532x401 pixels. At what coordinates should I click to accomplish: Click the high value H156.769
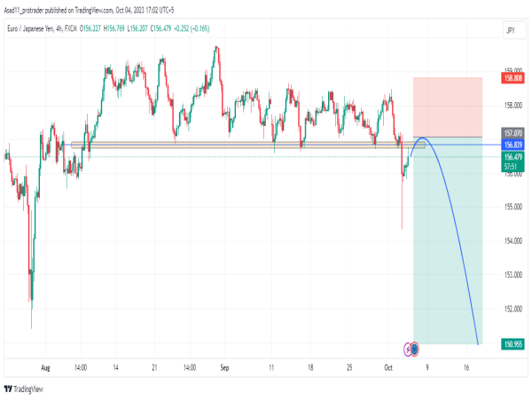(x=114, y=28)
